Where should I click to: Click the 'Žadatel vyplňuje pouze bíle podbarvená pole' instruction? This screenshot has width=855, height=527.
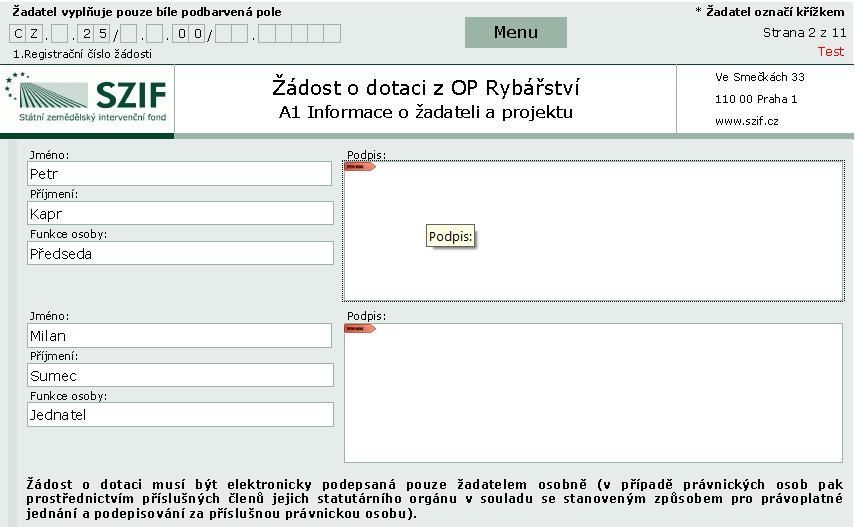point(147,11)
